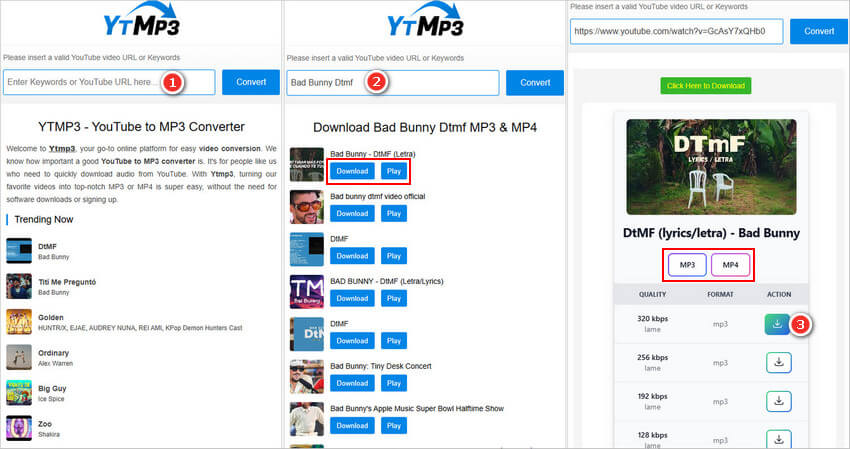Click the green Click Here to Download button
The image size is (850, 449).
tap(705, 86)
